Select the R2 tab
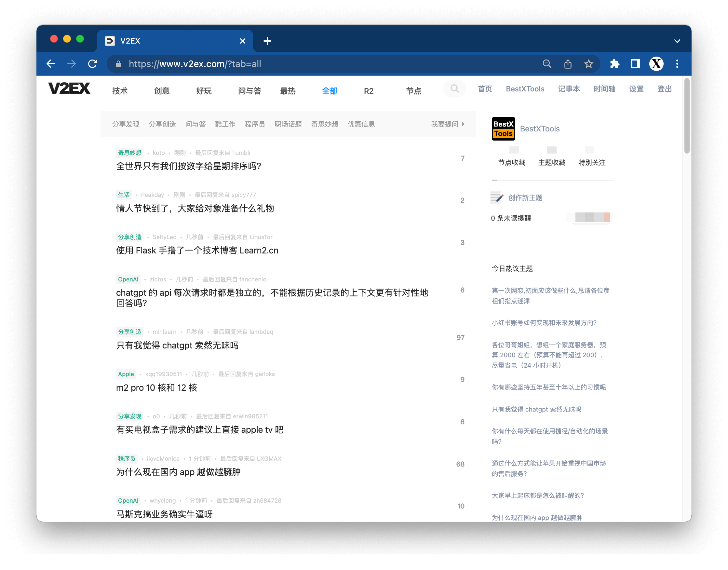The height and width of the screenshot is (570, 728). [x=368, y=91]
